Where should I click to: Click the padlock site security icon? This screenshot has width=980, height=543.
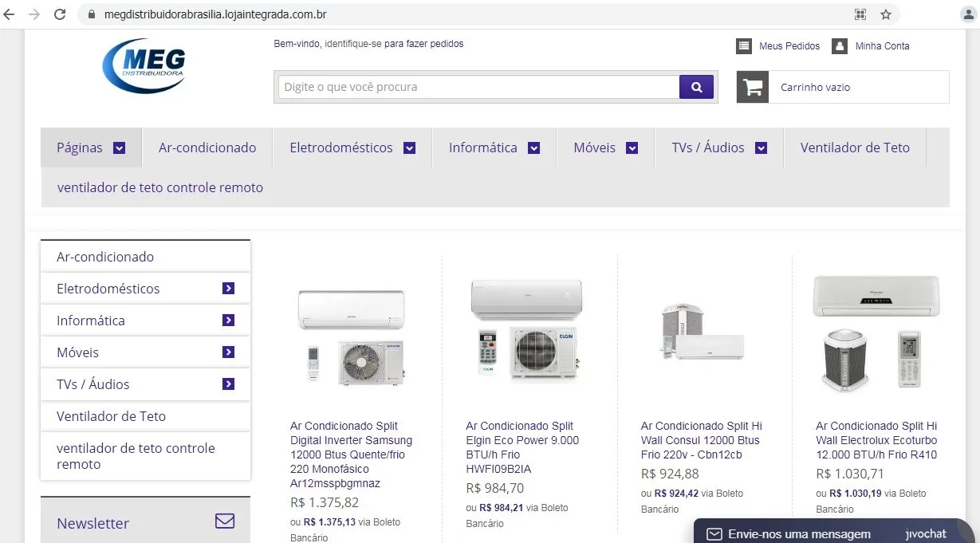tap(91, 14)
